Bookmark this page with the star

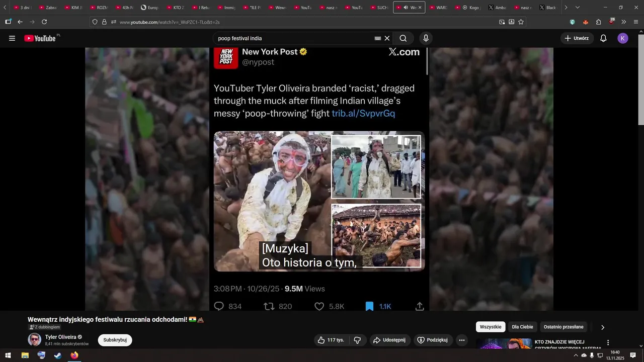pyautogui.click(x=521, y=22)
